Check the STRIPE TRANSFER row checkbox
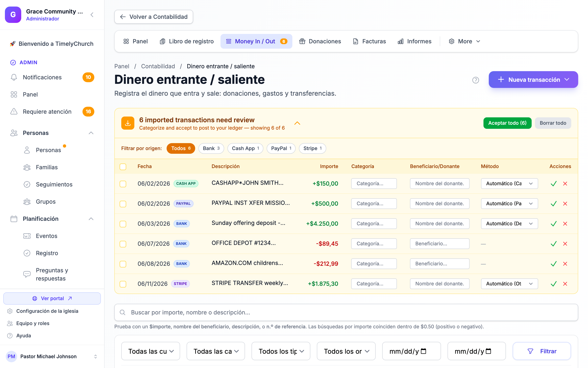The width and height of the screenshot is (588, 368). (x=123, y=284)
